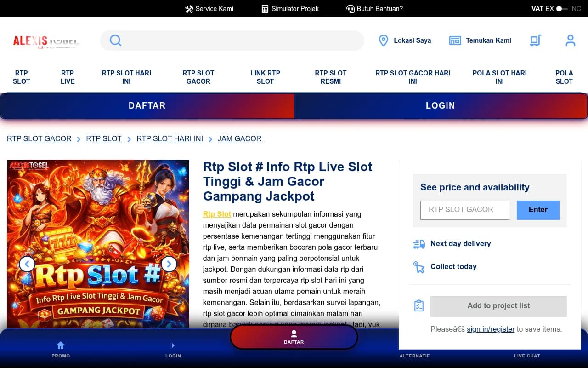Viewport: 588px width, 368px height.
Task: Click the RTP SLOT GACOR postcode field
Action: [465, 210]
